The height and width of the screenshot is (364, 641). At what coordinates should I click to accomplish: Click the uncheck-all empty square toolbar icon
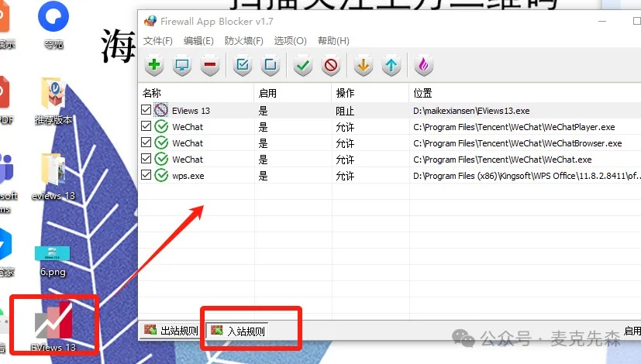[x=271, y=65]
